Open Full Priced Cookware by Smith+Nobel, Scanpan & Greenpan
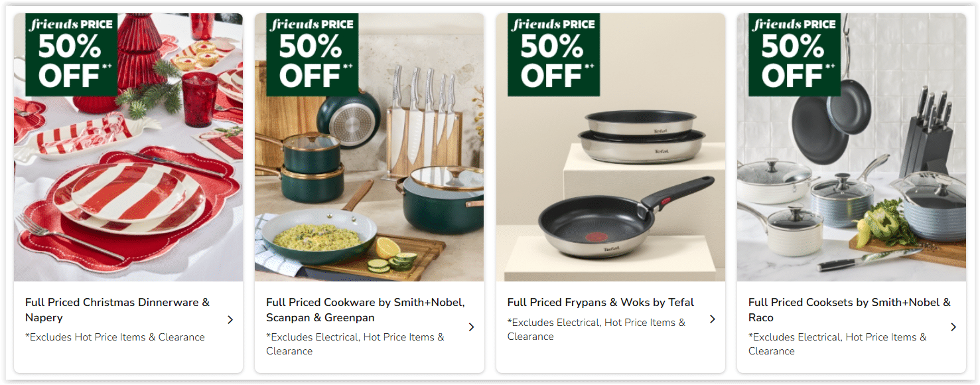Image resolution: width=980 pixels, height=385 pixels. coord(366,310)
